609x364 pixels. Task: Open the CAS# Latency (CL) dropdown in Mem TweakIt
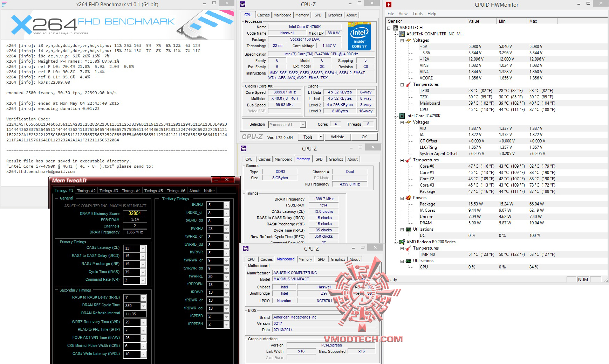point(143,248)
